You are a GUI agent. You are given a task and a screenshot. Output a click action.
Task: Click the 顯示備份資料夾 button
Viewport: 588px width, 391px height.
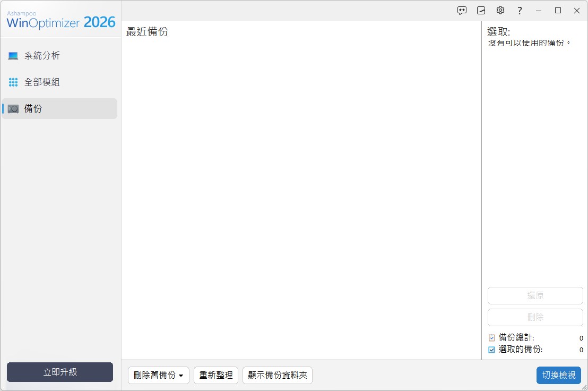point(278,375)
